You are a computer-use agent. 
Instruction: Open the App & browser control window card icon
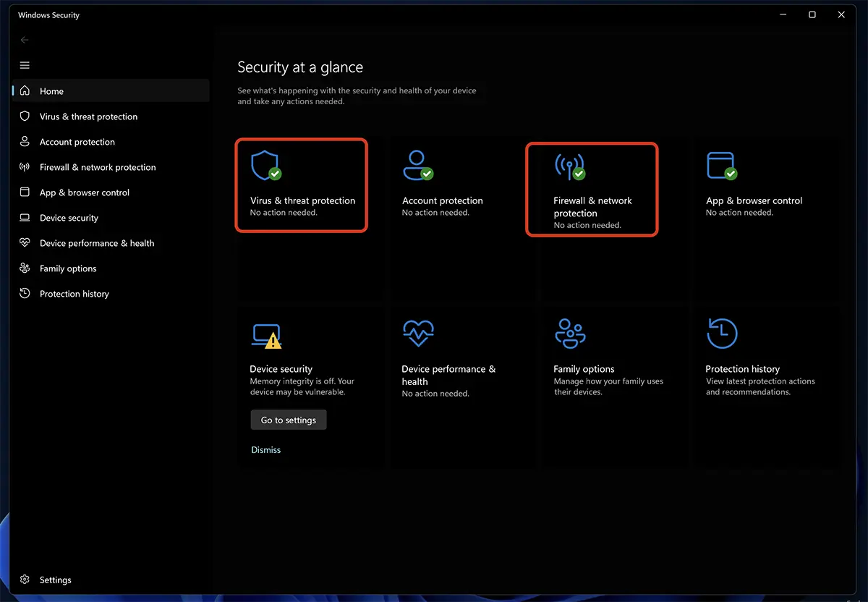click(722, 166)
